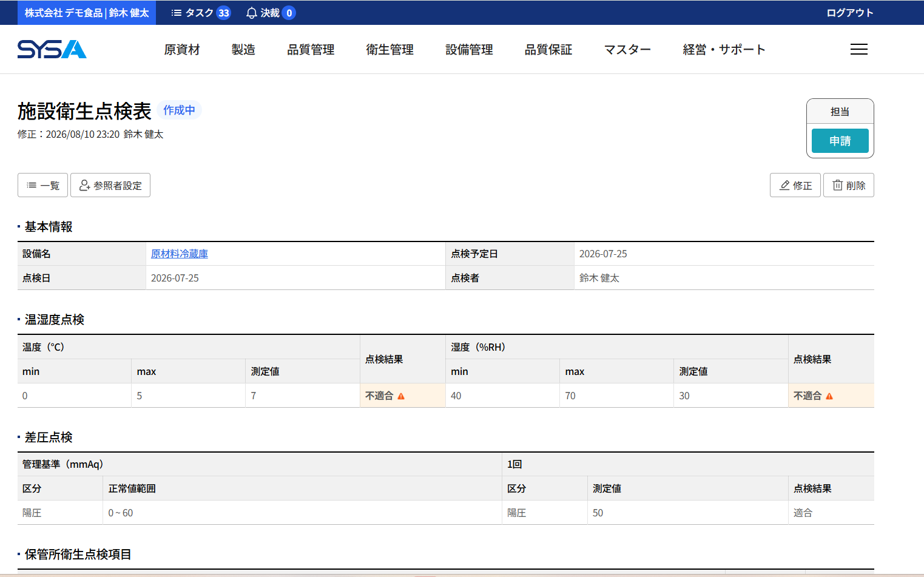This screenshot has height=577, width=924.
Task: Click the 適合 result cell
Action: pos(831,513)
